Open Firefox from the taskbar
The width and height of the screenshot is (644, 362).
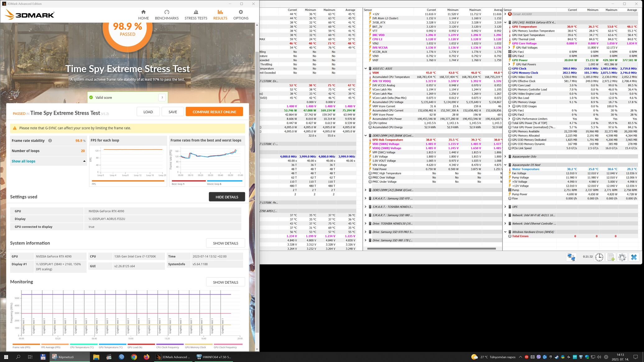[146, 357]
